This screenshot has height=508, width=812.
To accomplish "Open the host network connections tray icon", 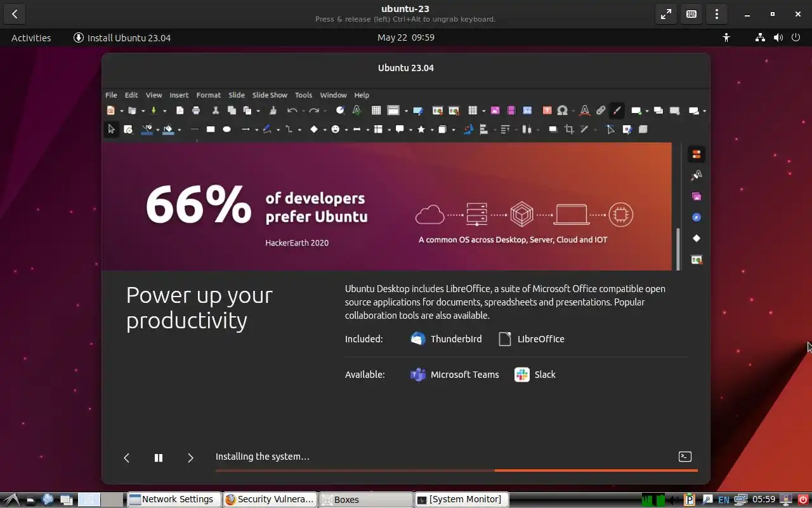I will tap(740, 500).
